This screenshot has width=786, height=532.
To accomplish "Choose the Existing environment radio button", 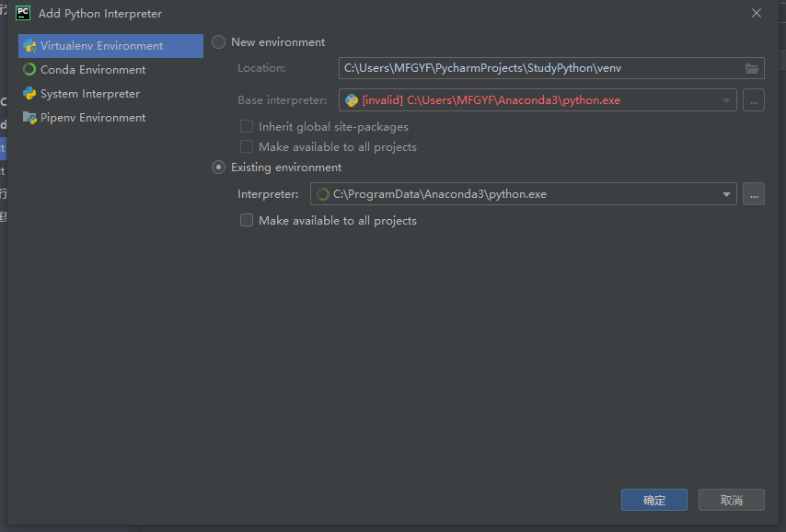I will click(x=218, y=168).
